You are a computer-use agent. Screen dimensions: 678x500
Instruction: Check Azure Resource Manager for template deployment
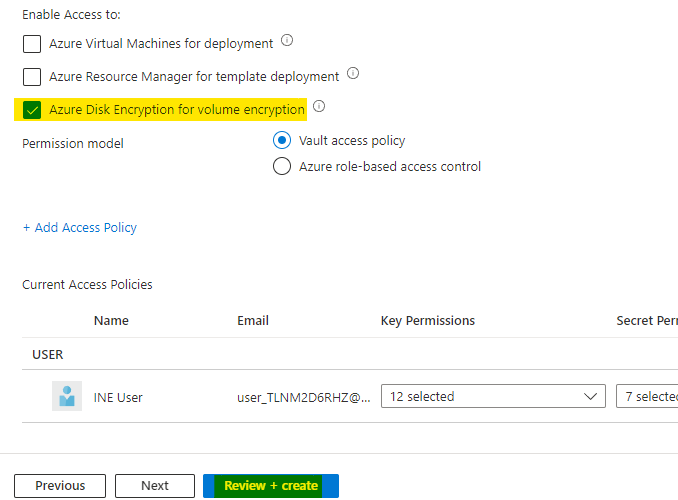coord(32,77)
